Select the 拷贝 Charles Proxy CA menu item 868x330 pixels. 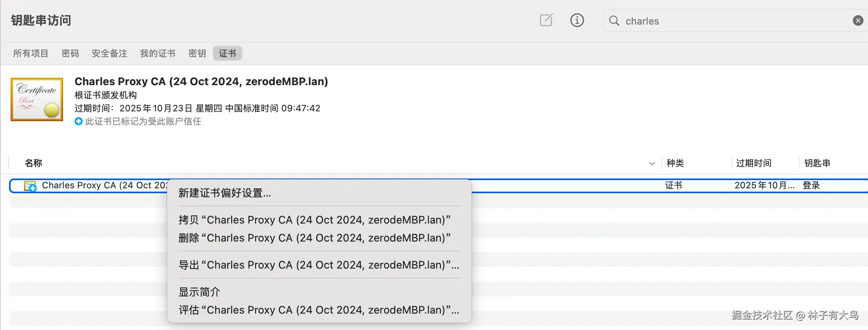point(314,220)
